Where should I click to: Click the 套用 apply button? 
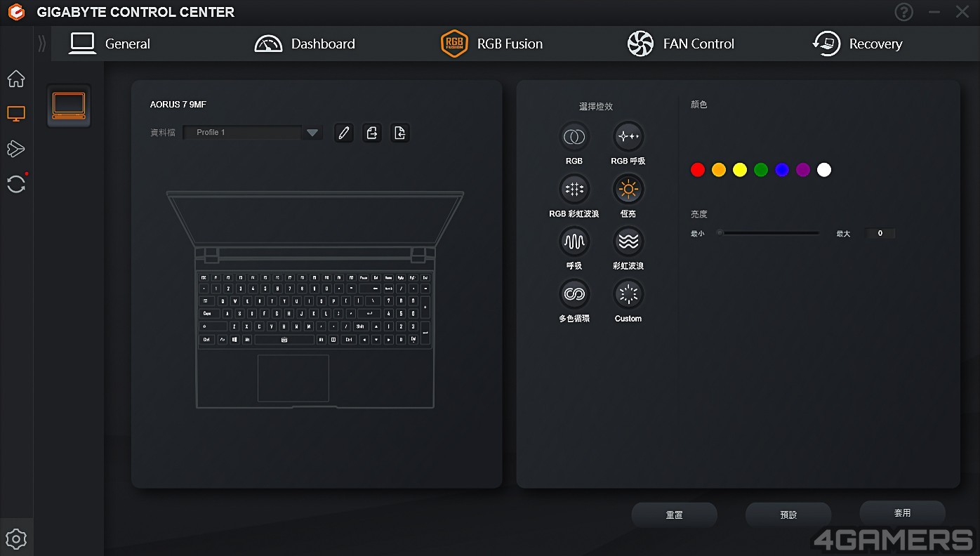(903, 513)
